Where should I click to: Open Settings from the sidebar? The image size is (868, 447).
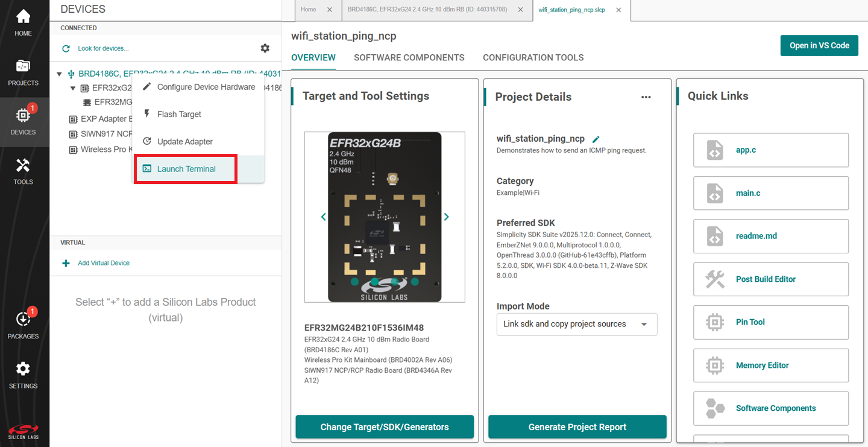pos(23,375)
